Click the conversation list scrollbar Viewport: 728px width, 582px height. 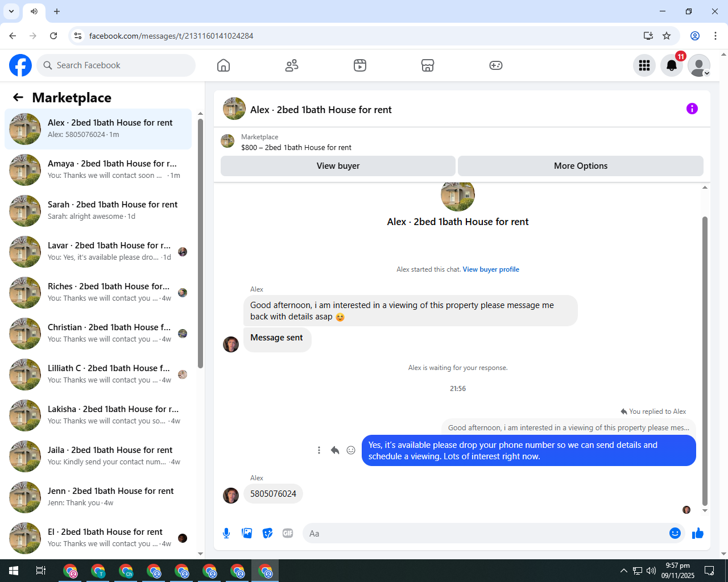click(200, 243)
